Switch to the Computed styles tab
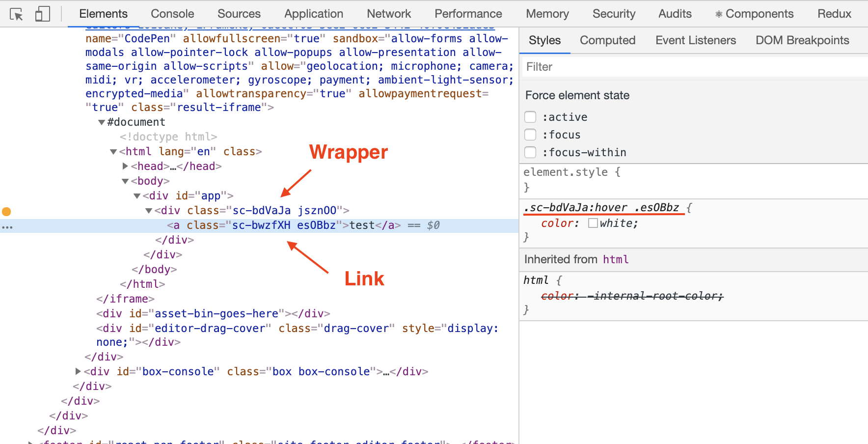This screenshot has height=444, width=868. 607,40
